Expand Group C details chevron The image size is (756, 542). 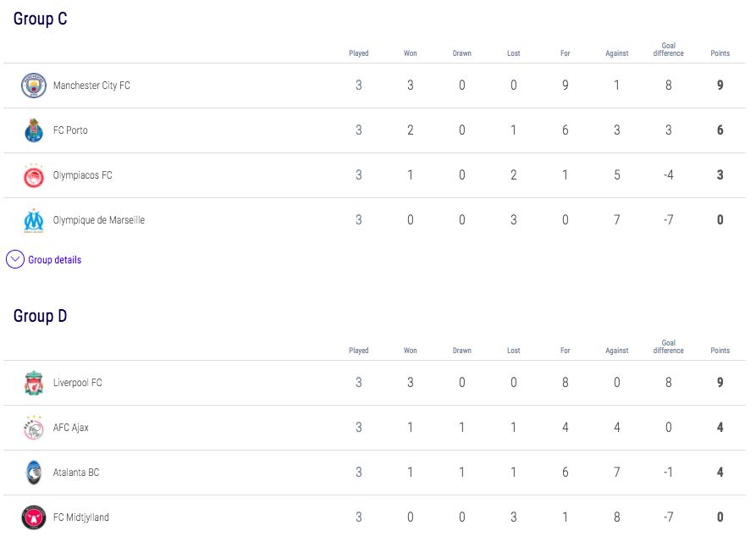[15, 260]
